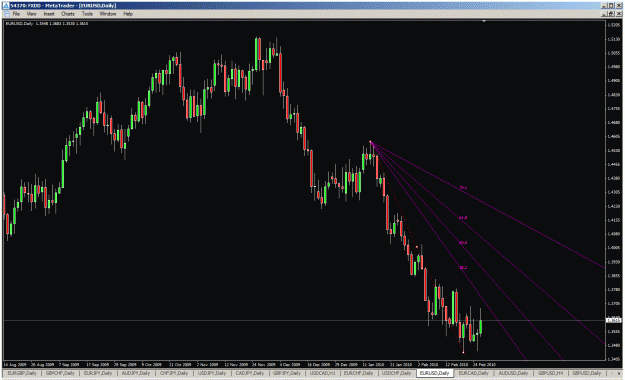Image resolution: width=625 pixels, height=380 pixels.
Task: Close the EURUSD chart child window
Action: click(x=618, y=14)
